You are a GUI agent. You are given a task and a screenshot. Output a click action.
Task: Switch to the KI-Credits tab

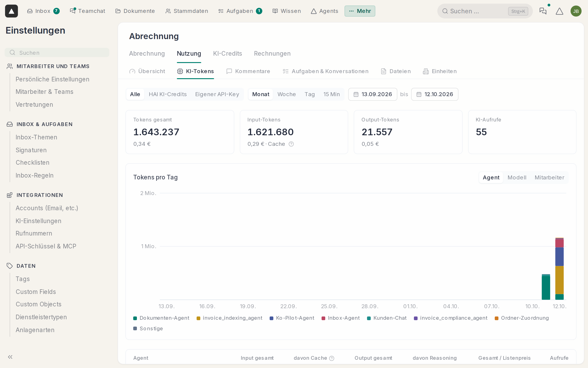click(227, 54)
